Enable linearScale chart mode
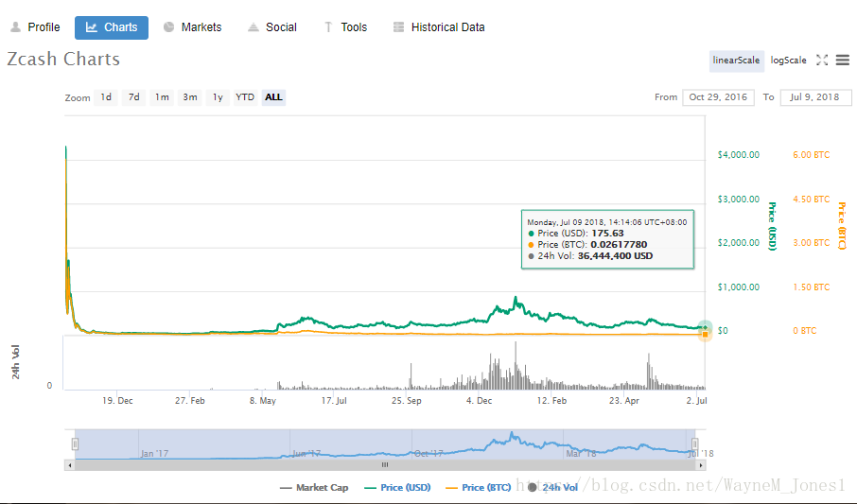This screenshot has width=857, height=504. point(736,61)
